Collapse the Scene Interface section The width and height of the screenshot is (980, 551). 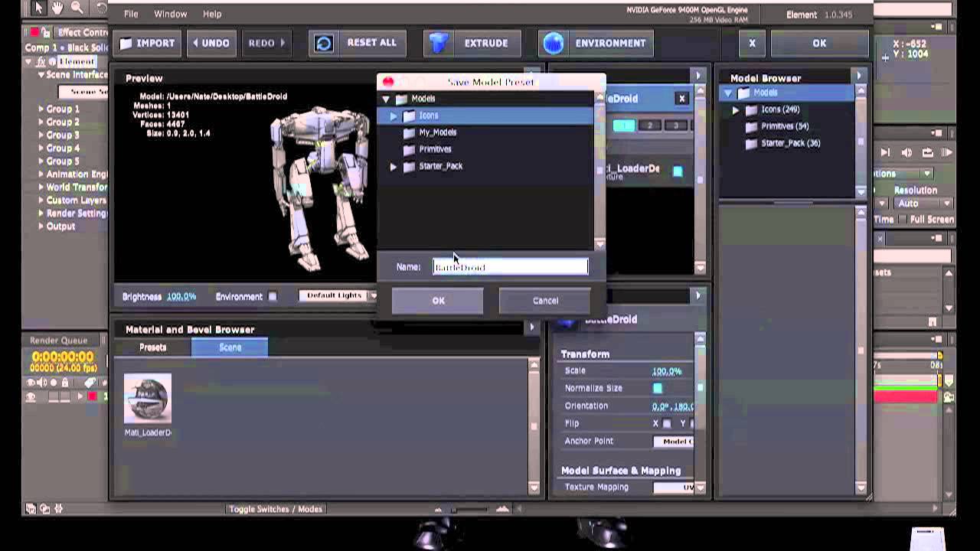click(x=41, y=75)
